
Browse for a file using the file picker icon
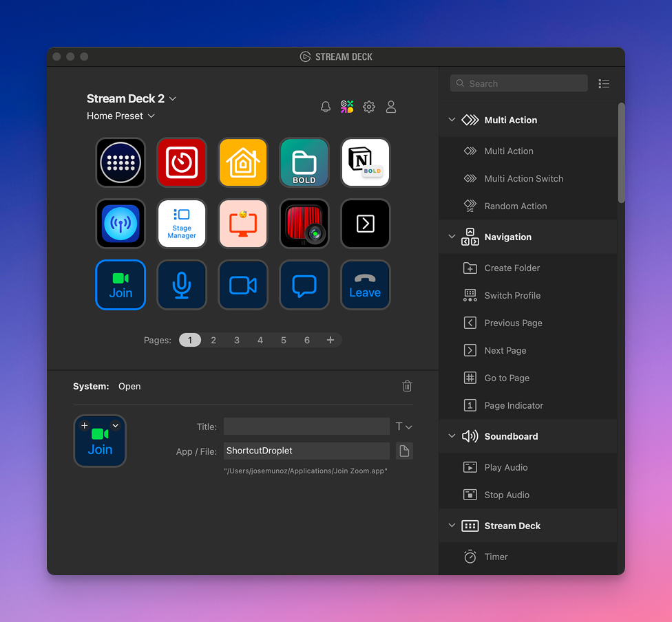pyautogui.click(x=405, y=451)
